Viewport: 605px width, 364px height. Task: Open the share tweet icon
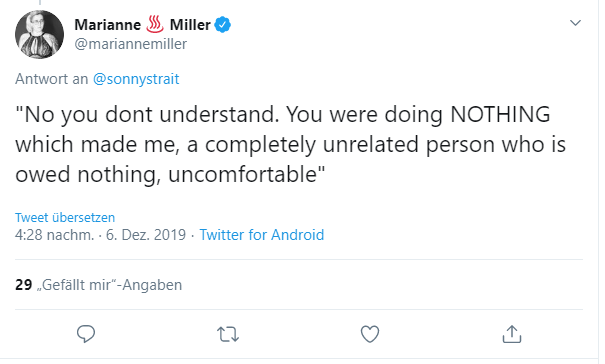tap(512, 334)
